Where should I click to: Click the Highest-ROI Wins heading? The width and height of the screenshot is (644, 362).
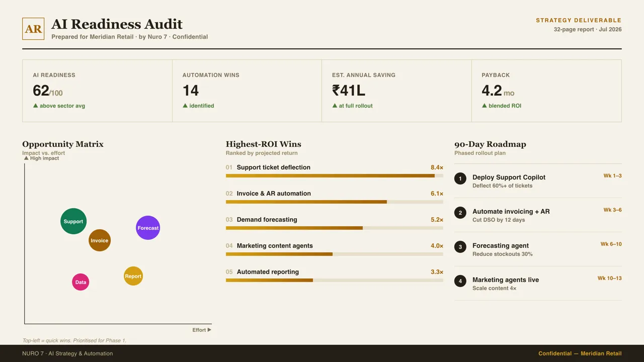click(x=264, y=144)
